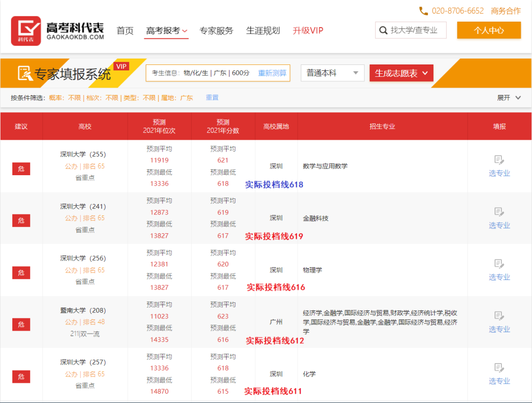
Task: Click the 深圳大学 (257) school name
Action: pos(83,362)
